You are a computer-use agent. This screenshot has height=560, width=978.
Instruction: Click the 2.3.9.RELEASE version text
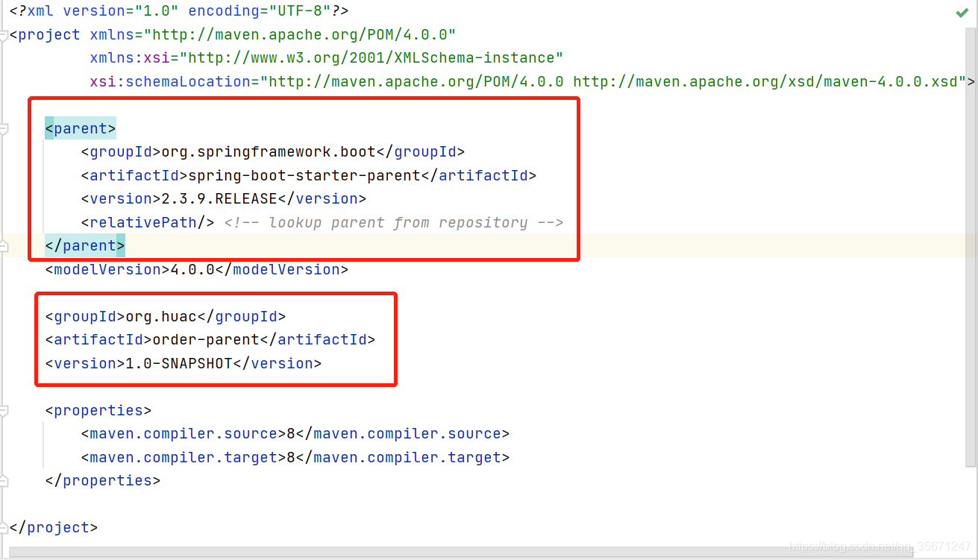218,198
